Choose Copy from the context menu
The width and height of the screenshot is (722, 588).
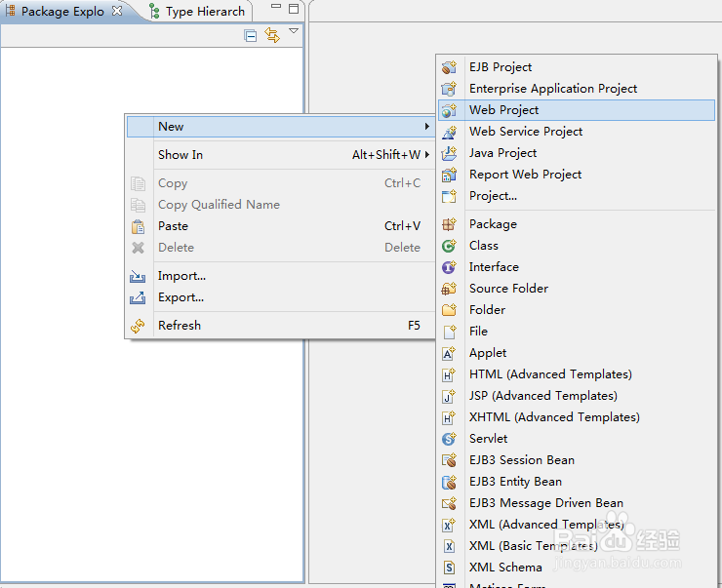pyautogui.click(x=280, y=183)
